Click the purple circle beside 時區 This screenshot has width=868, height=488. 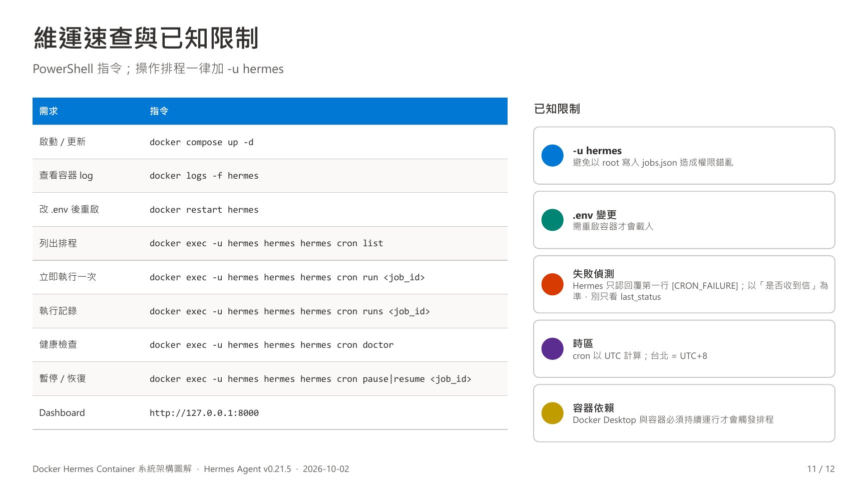(x=553, y=349)
